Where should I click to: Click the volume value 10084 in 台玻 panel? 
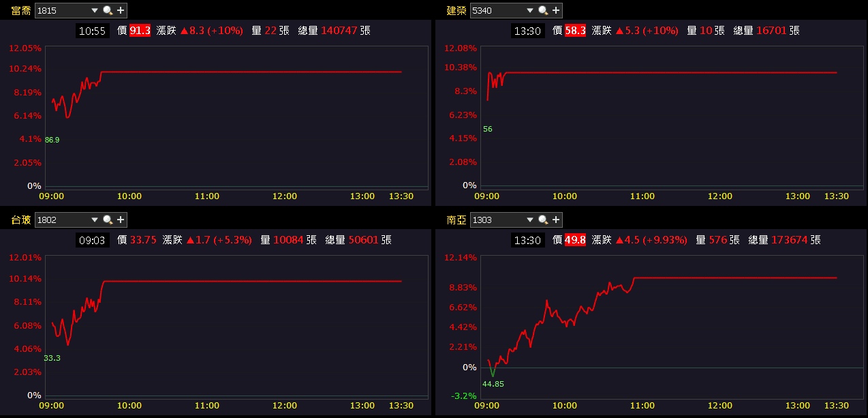289,240
